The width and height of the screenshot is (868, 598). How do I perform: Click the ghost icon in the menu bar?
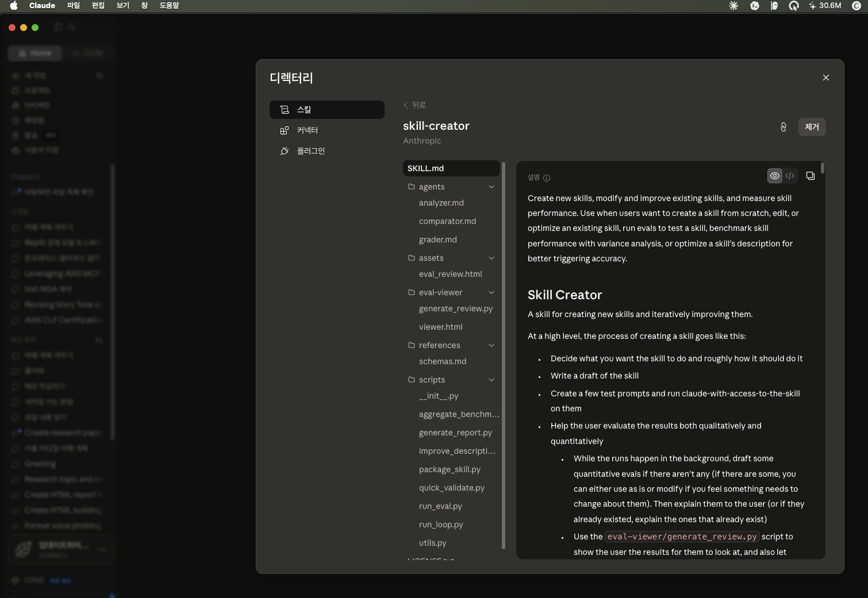click(x=774, y=6)
